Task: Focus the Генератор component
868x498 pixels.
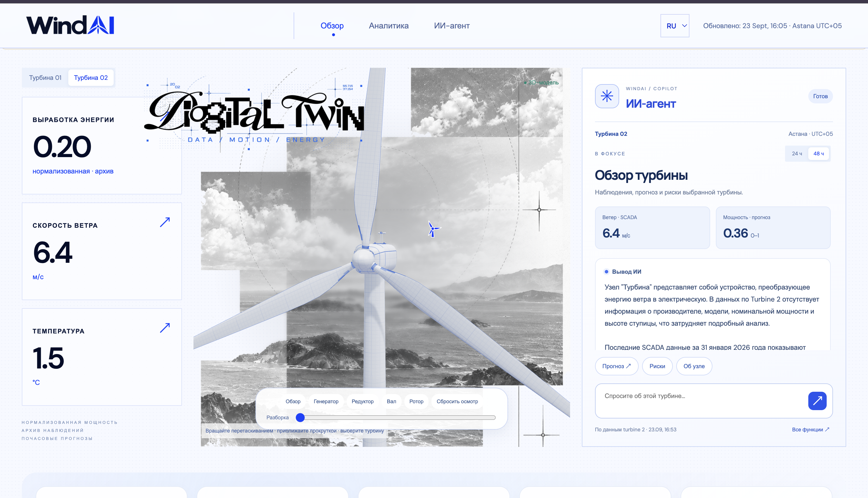Action: (326, 401)
